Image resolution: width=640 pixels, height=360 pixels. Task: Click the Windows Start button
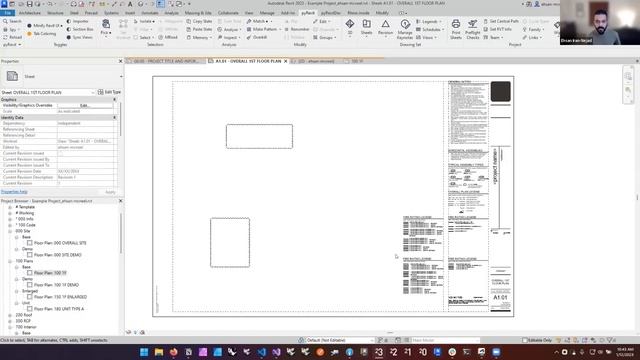144,352
